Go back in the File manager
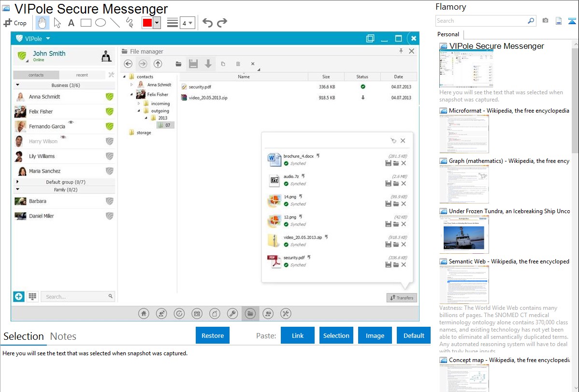 click(128, 64)
